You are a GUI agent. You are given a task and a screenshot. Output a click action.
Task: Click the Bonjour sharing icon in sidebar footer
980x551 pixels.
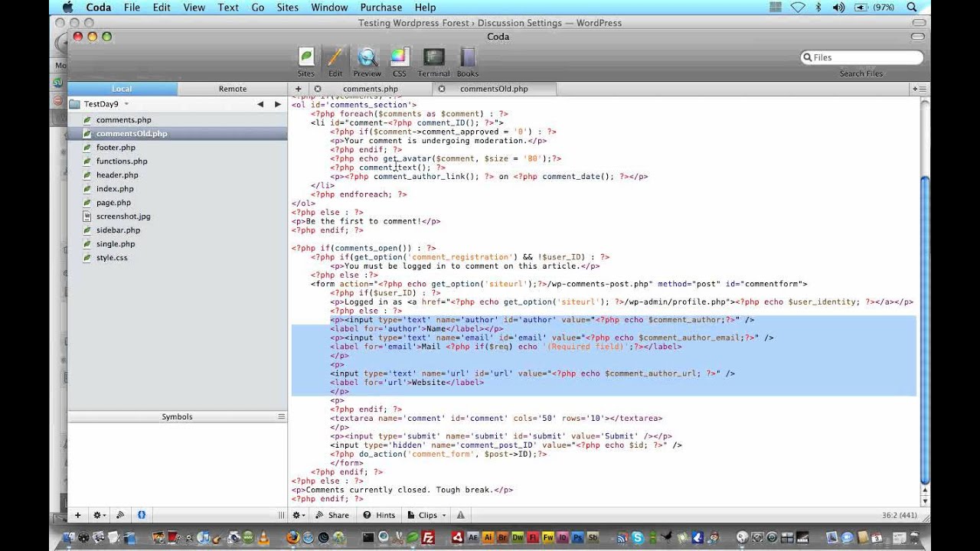click(x=121, y=515)
